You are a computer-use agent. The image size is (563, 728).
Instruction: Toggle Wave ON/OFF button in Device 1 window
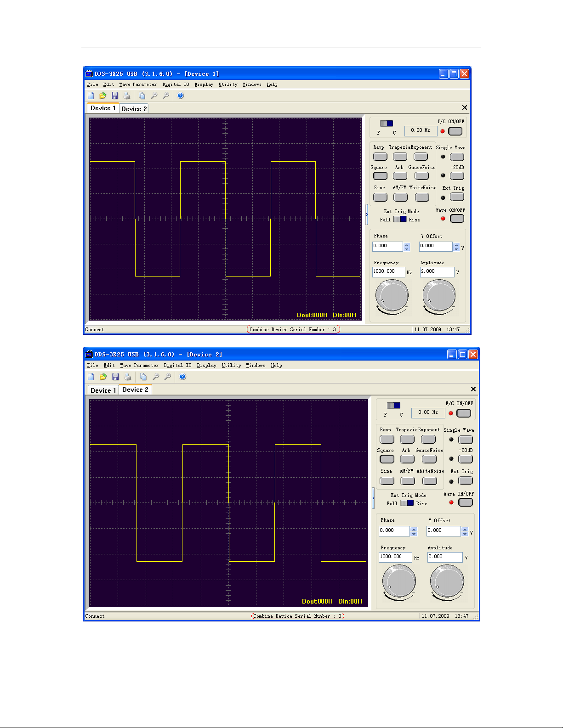[x=457, y=219]
